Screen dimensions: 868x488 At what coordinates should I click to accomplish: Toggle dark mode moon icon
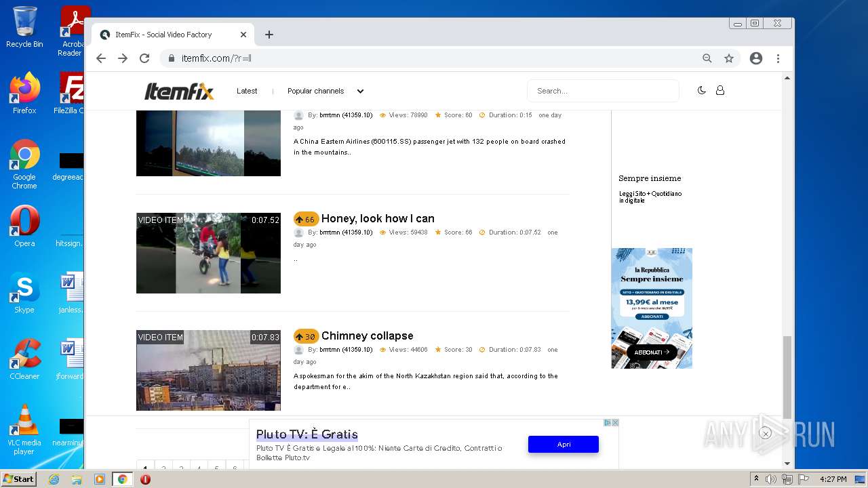[x=702, y=90]
